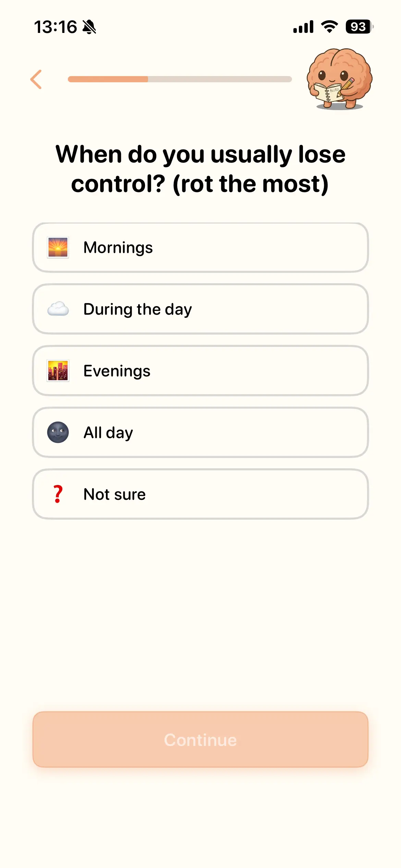Tap the Wi-Fi status icon
The height and width of the screenshot is (868, 401).
click(x=329, y=27)
